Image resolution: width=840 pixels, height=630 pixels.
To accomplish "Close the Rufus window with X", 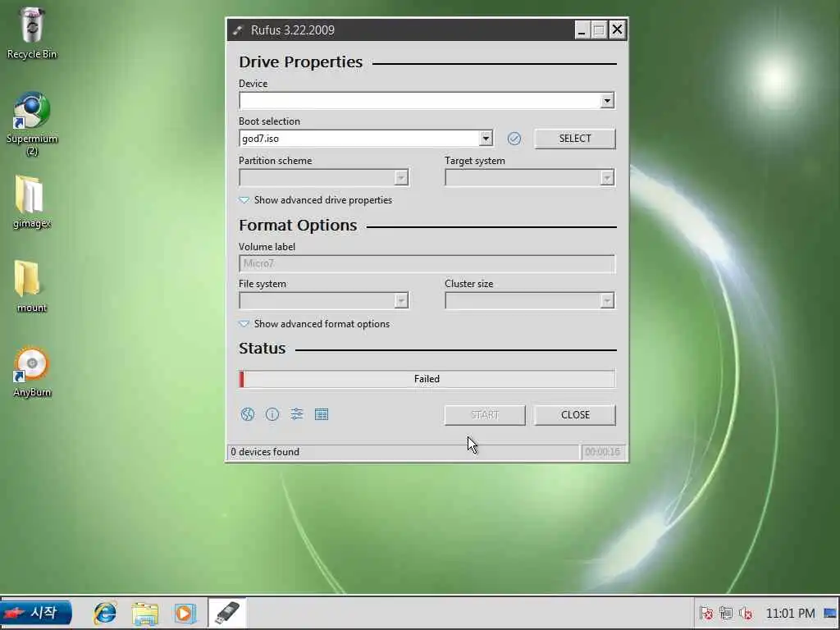I will click(617, 30).
